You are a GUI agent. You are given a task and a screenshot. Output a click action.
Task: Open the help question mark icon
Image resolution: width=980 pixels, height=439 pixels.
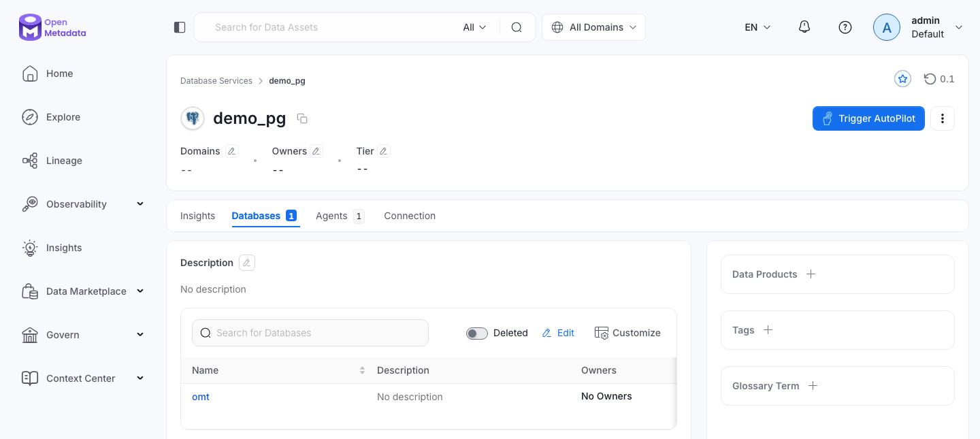(845, 27)
